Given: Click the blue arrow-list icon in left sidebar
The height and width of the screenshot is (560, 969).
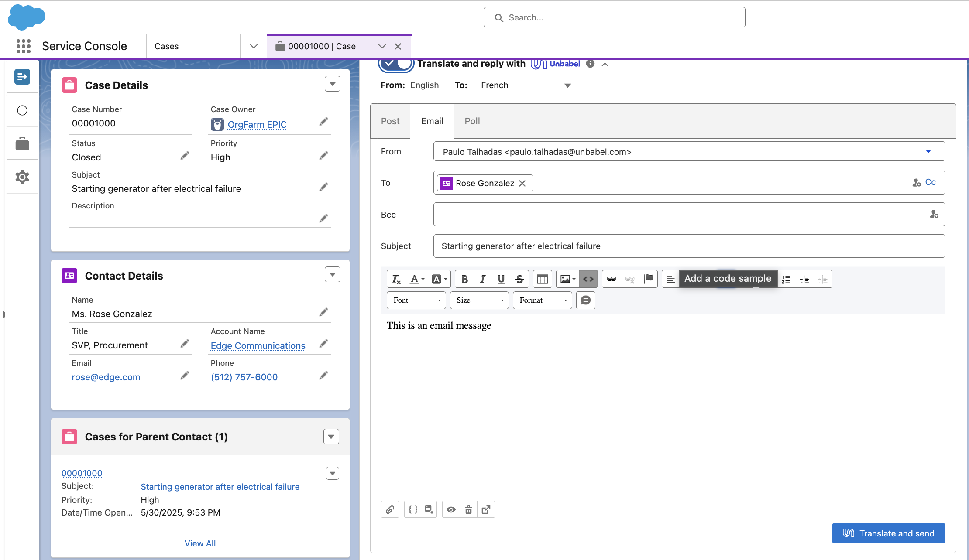Looking at the screenshot, I should click(x=22, y=77).
